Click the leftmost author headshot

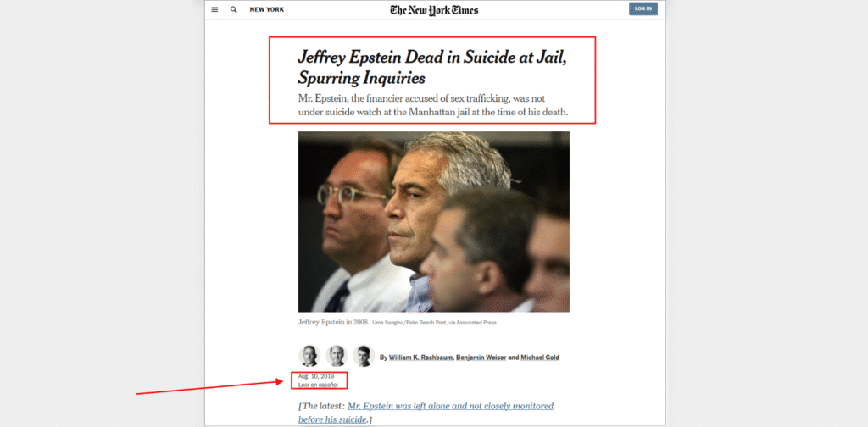(309, 356)
